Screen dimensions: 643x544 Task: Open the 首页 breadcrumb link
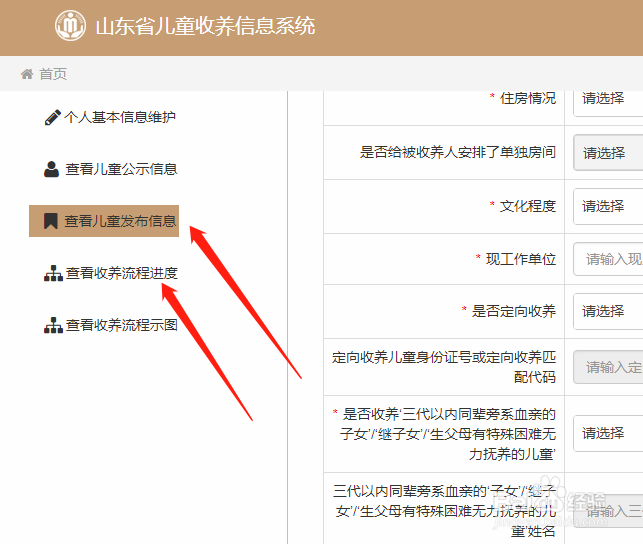[53, 74]
